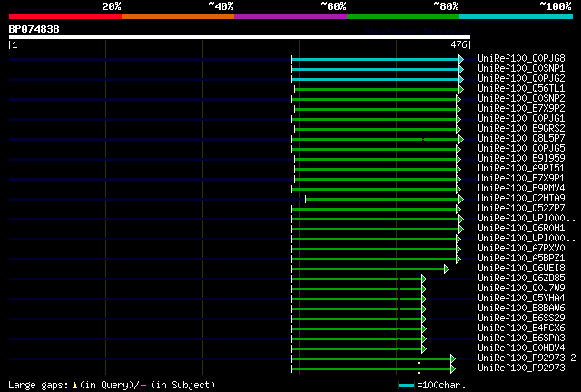Select the UniRef100_Q8L5P7 label

pyautogui.click(x=521, y=139)
